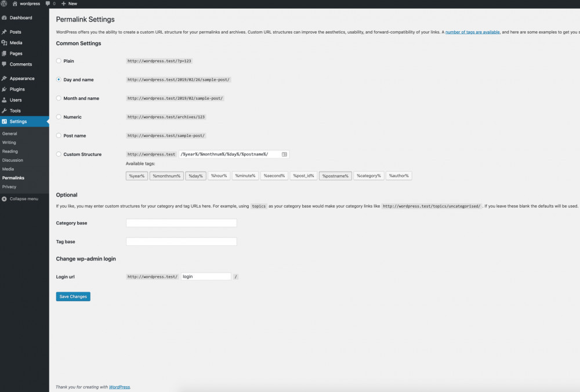Select the Plain permalink option
Screen dimensions: 580x392
click(x=59, y=61)
